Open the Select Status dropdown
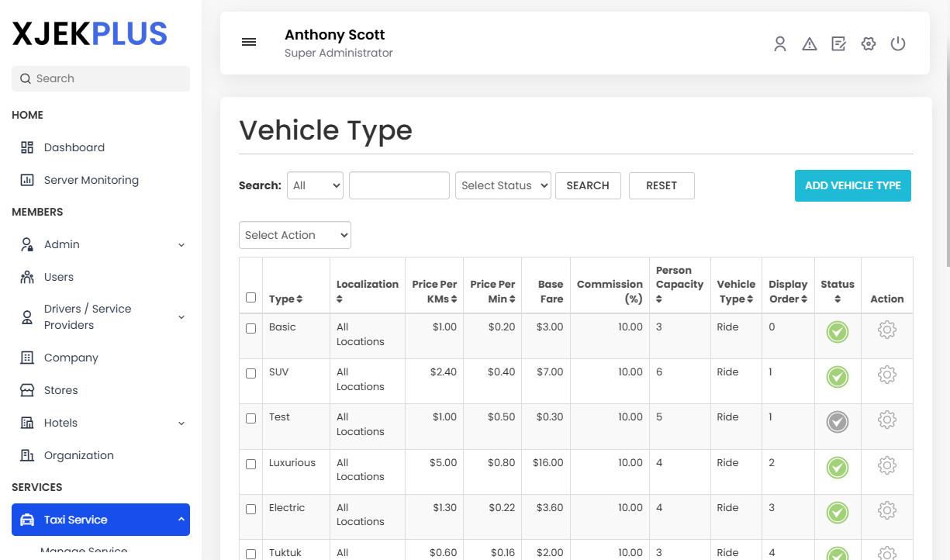Screen dimensions: 950x560 [x=503, y=185]
